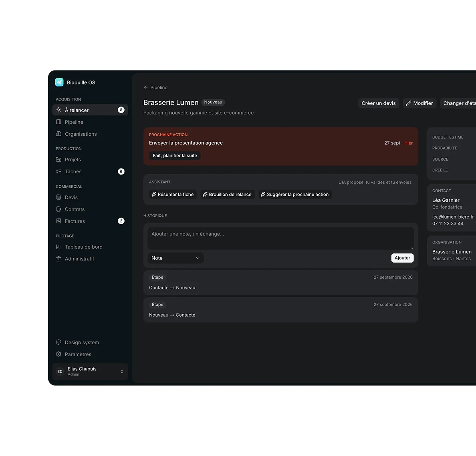Click the Créer un devis button
The height and width of the screenshot is (456, 476).
[x=379, y=103]
